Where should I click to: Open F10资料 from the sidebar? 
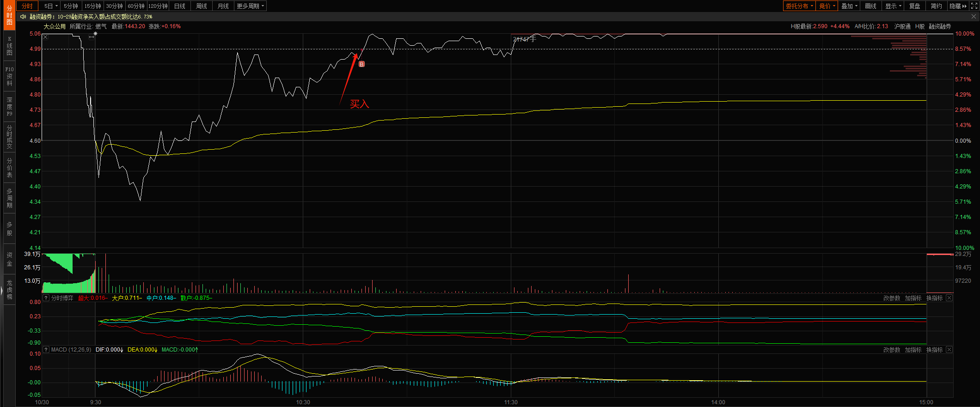click(x=9, y=76)
